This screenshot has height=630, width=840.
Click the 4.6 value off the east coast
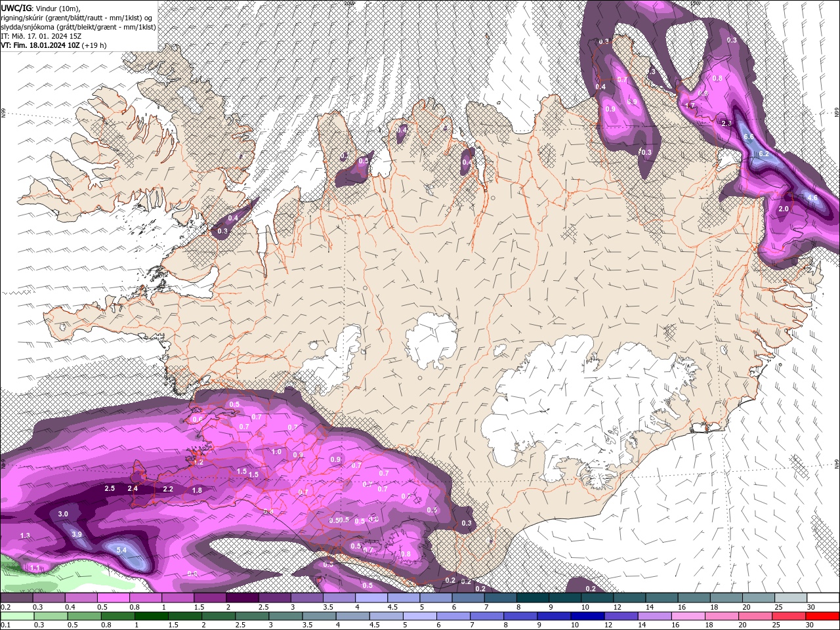click(812, 198)
